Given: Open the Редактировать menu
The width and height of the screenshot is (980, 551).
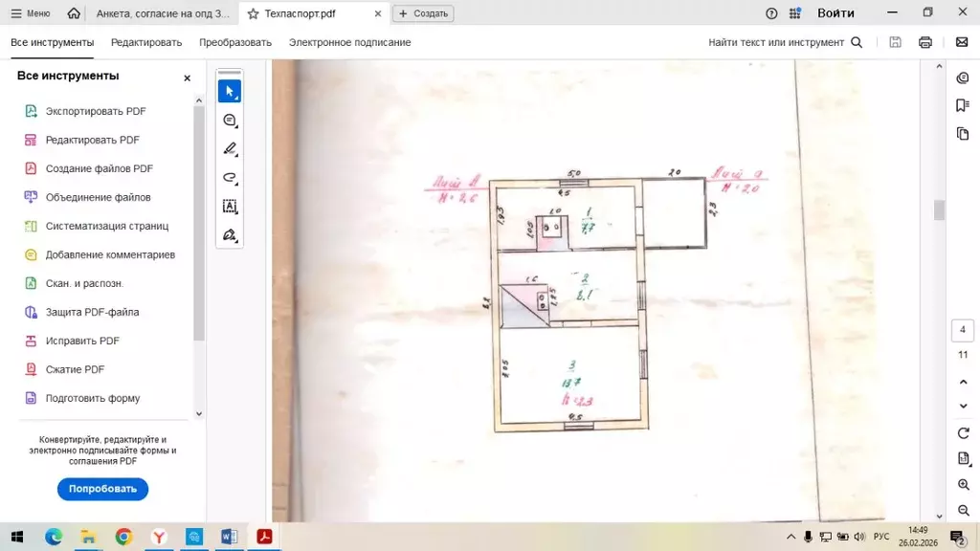Looking at the screenshot, I should click(x=146, y=42).
